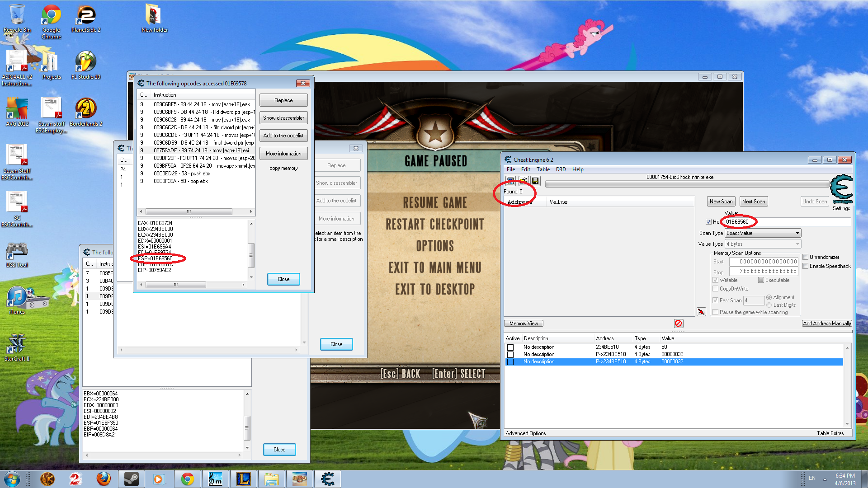868x488 pixels.
Task: Open Memory View in Cheat Engine
Action: pyautogui.click(x=523, y=323)
